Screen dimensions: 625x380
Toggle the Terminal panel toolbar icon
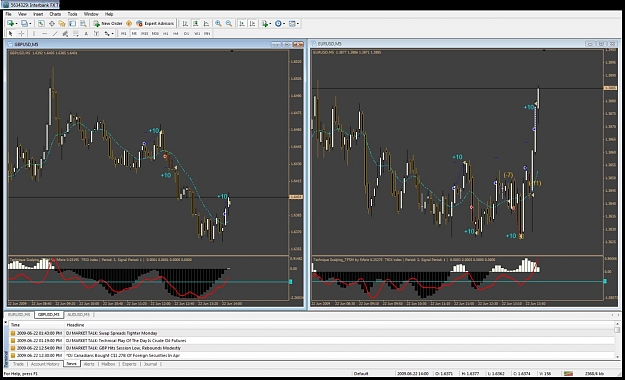[x=72, y=24]
